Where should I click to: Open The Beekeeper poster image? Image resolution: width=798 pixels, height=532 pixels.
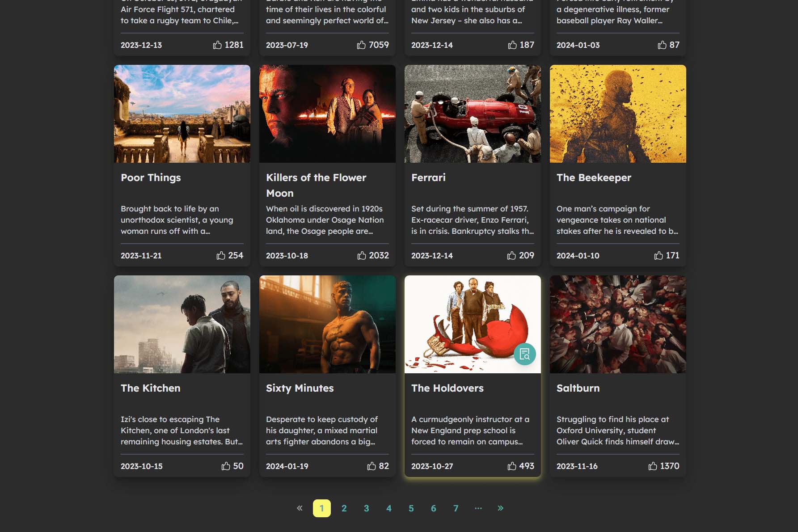pyautogui.click(x=618, y=114)
